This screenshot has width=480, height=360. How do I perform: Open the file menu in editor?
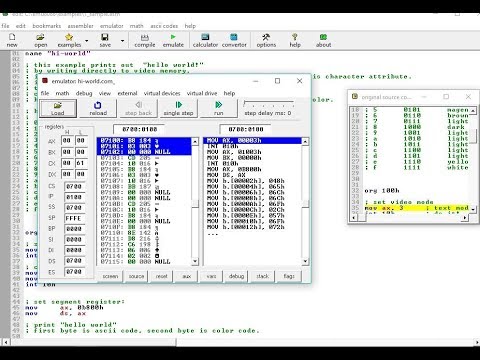coord(5,26)
